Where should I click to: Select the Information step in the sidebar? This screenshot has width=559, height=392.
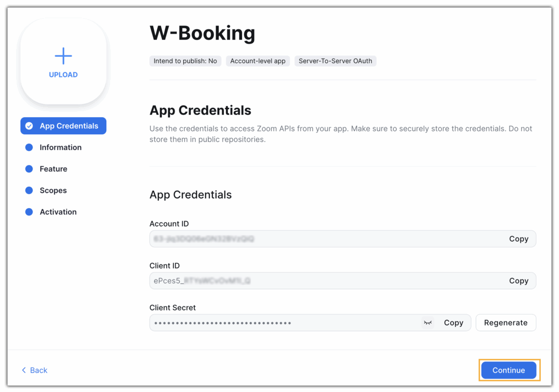60,147
